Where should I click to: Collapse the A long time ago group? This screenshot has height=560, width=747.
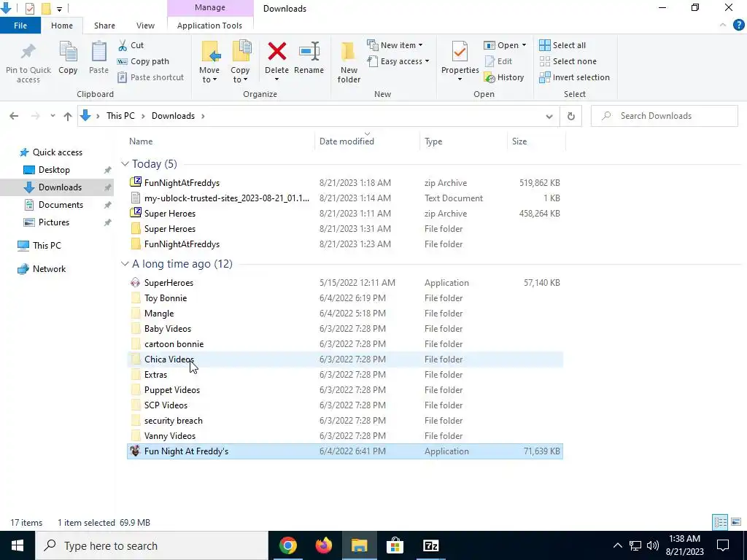[125, 264]
